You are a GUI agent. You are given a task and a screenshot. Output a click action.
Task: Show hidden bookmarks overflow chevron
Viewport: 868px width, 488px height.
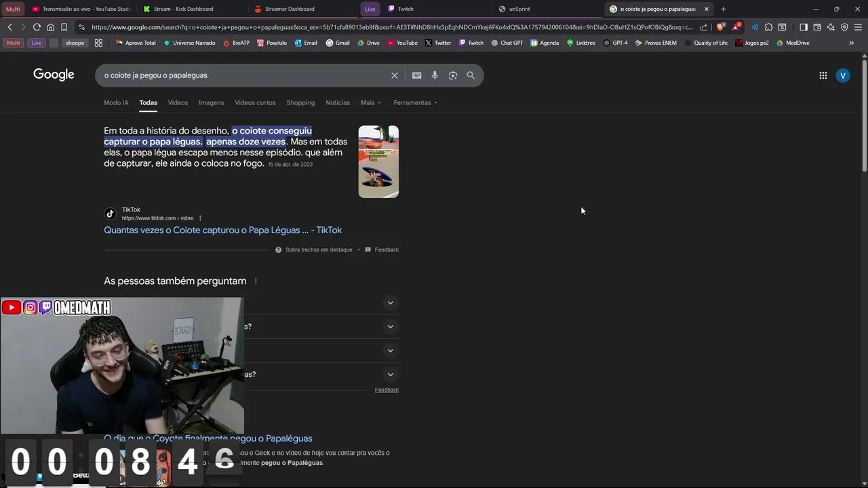coord(852,43)
